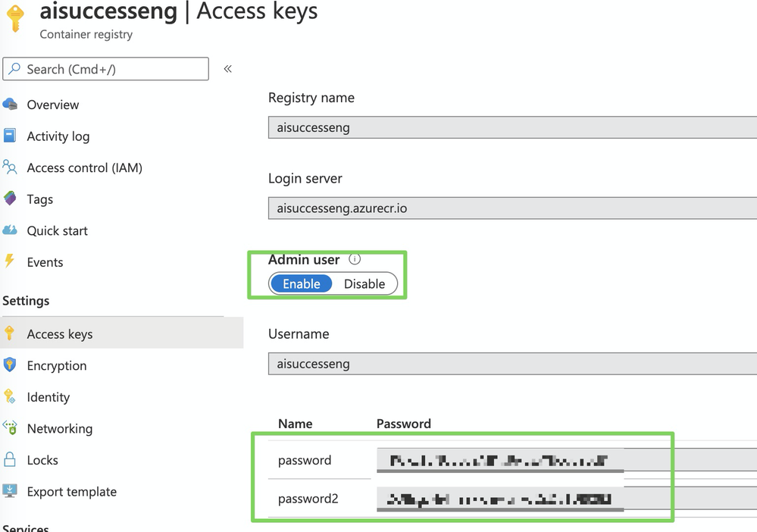The image size is (757, 532).
Task: Click the Encryption shield icon
Action: (x=10, y=365)
